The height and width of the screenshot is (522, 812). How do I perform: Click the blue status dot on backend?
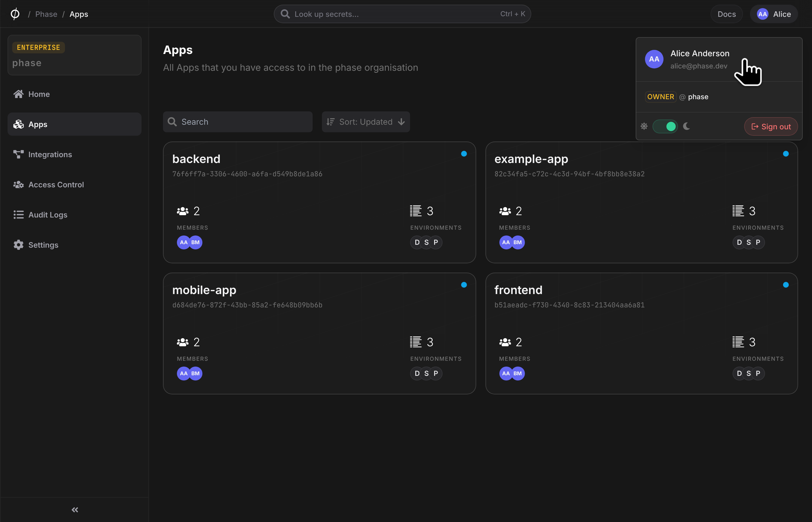click(464, 153)
